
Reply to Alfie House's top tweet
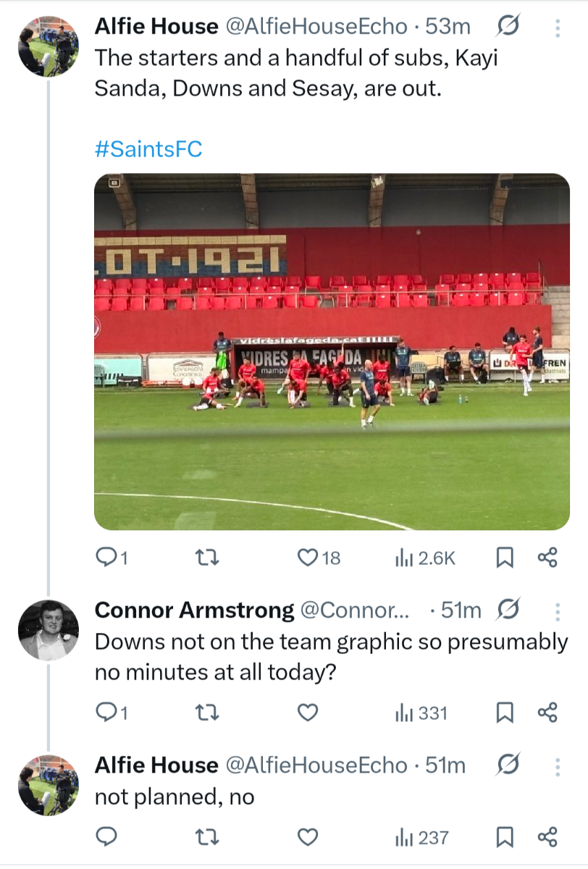[x=112, y=557]
